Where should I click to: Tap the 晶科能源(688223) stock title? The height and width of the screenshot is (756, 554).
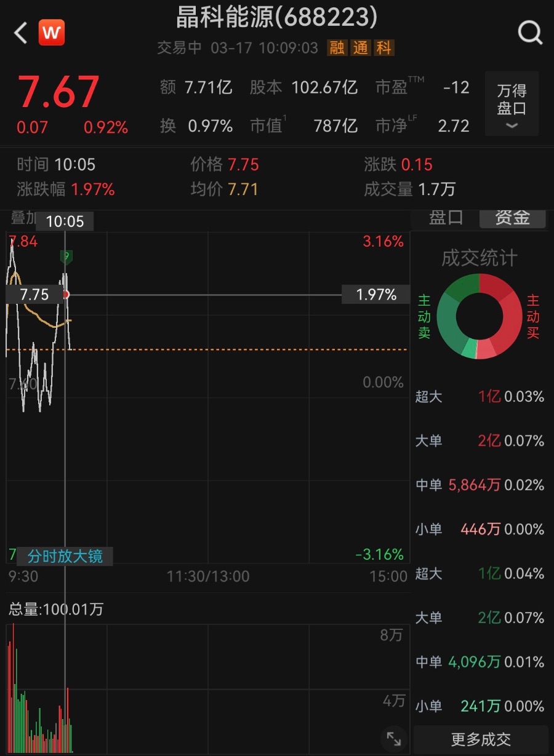tap(276, 18)
